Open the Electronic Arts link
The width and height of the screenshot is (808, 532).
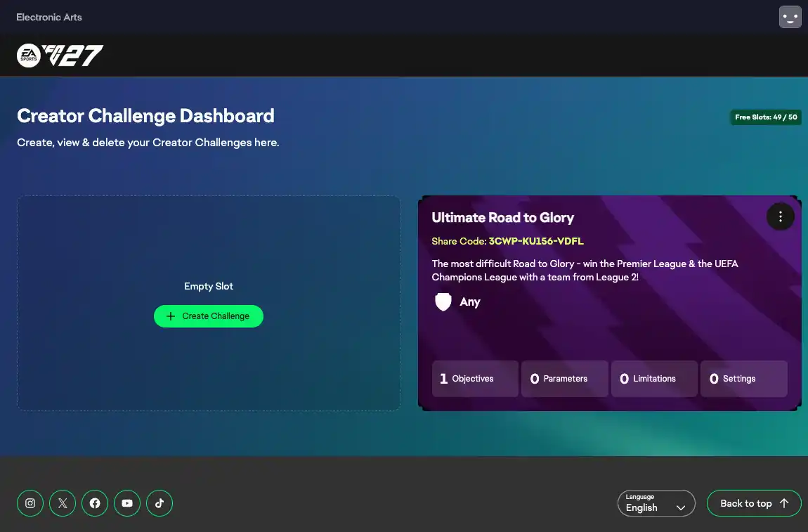[49, 17]
